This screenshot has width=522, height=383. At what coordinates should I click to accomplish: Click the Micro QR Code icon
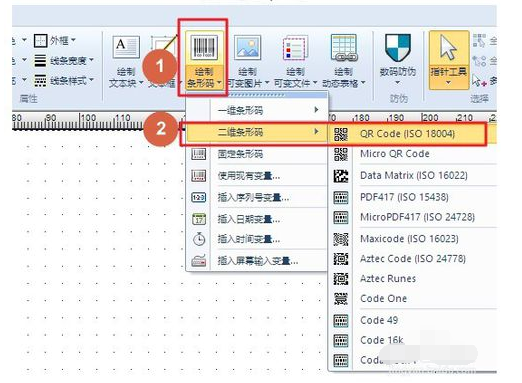coord(341,154)
